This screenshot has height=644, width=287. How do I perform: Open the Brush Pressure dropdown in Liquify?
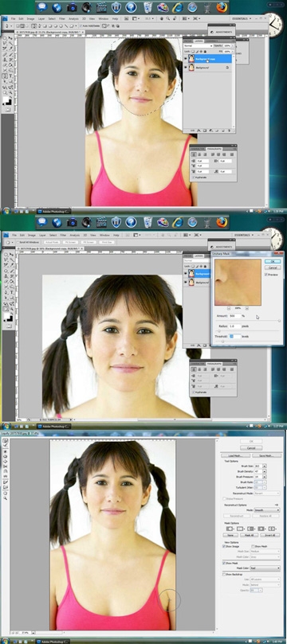(x=265, y=477)
